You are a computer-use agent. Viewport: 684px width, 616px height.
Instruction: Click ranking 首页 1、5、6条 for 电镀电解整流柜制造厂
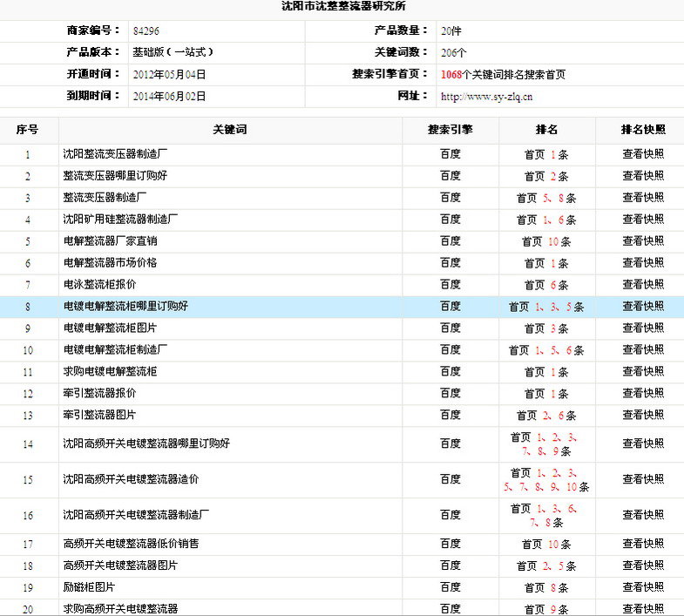pos(546,350)
